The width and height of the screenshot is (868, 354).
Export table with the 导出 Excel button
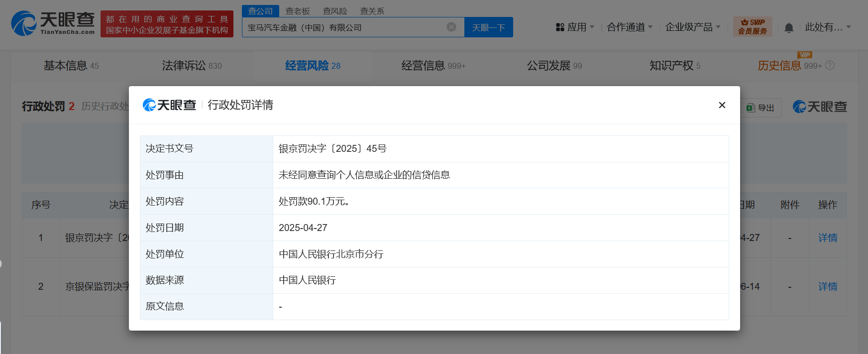[760, 108]
